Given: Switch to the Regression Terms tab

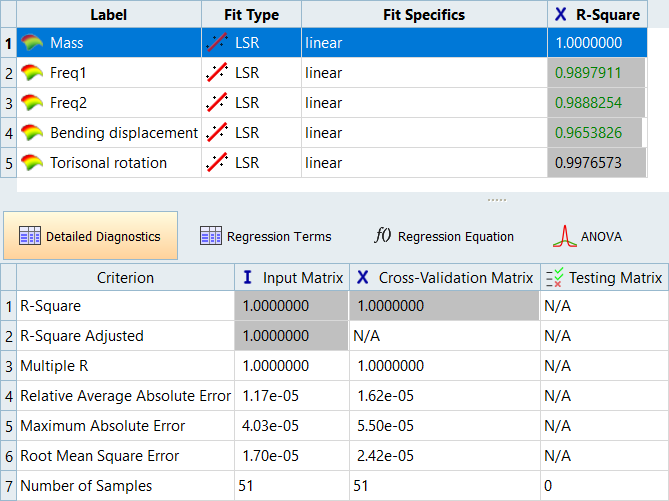Looking at the screenshot, I should pyautogui.click(x=266, y=237).
